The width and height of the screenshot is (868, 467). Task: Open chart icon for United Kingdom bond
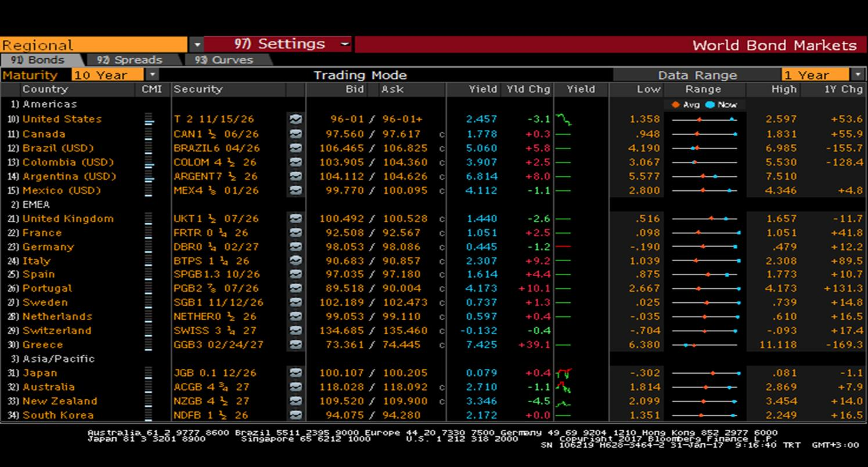[x=296, y=219]
